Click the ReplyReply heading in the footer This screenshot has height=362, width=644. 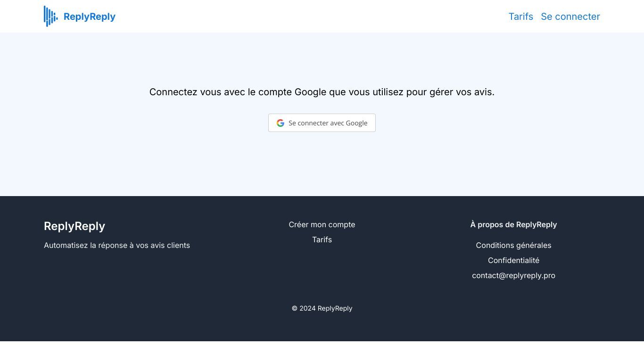(x=74, y=226)
